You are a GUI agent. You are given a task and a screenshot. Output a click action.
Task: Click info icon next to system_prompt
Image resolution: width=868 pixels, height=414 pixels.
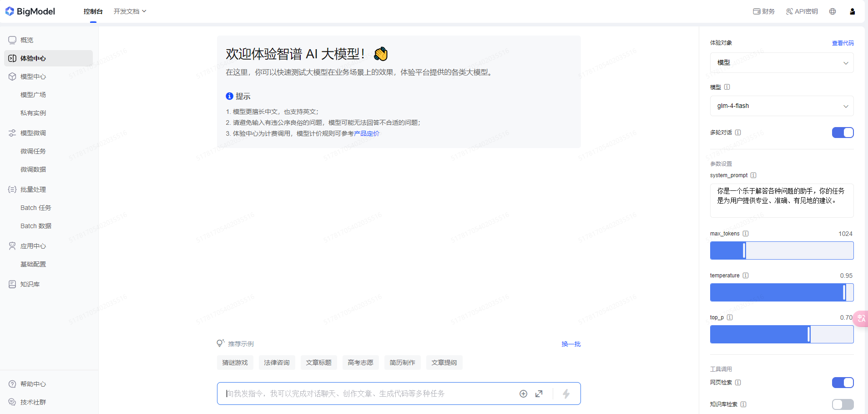(x=753, y=175)
